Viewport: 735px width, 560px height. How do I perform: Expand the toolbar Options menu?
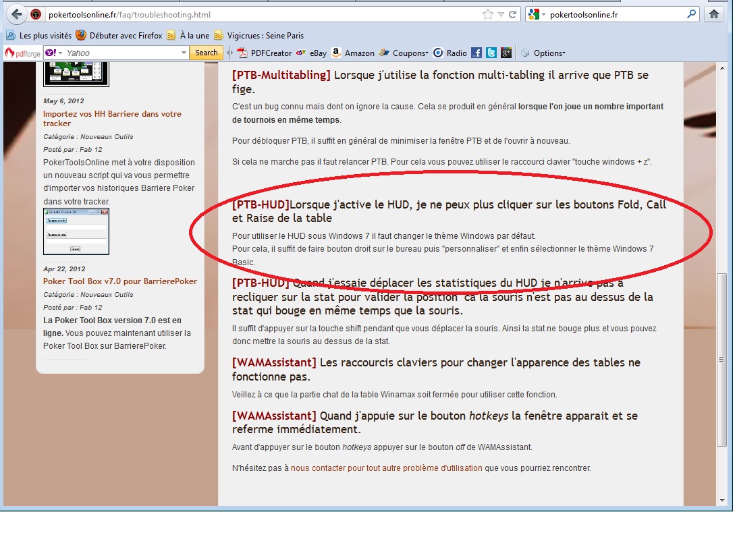point(543,53)
